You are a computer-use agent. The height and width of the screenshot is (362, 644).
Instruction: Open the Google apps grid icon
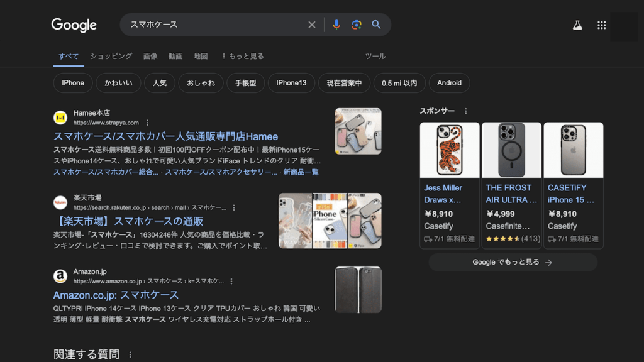(x=602, y=25)
